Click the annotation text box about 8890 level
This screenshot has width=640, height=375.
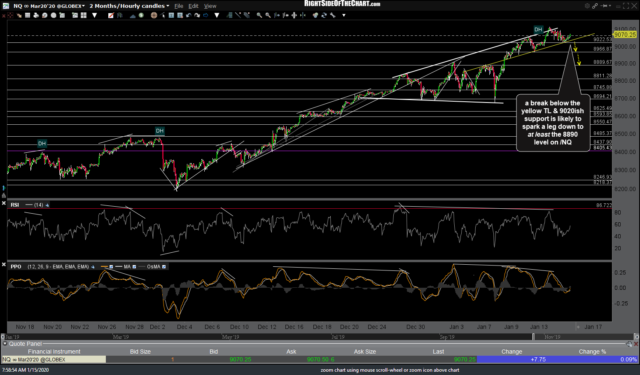pyautogui.click(x=553, y=123)
